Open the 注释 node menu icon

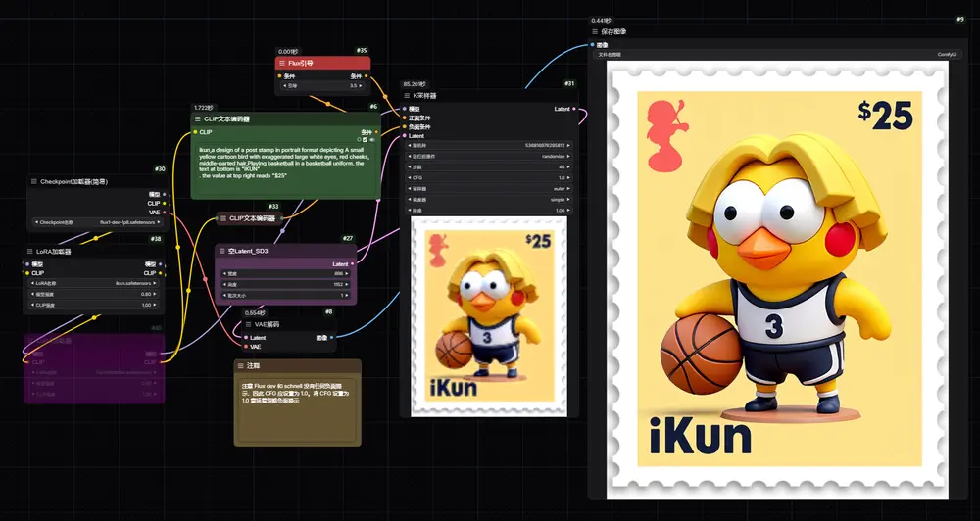pyautogui.click(x=241, y=365)
